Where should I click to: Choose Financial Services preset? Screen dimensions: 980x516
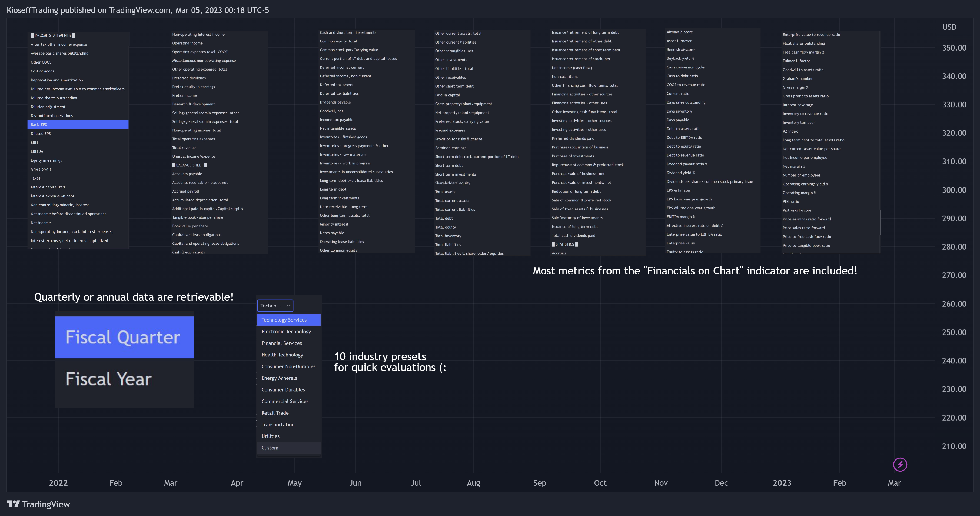289,343
